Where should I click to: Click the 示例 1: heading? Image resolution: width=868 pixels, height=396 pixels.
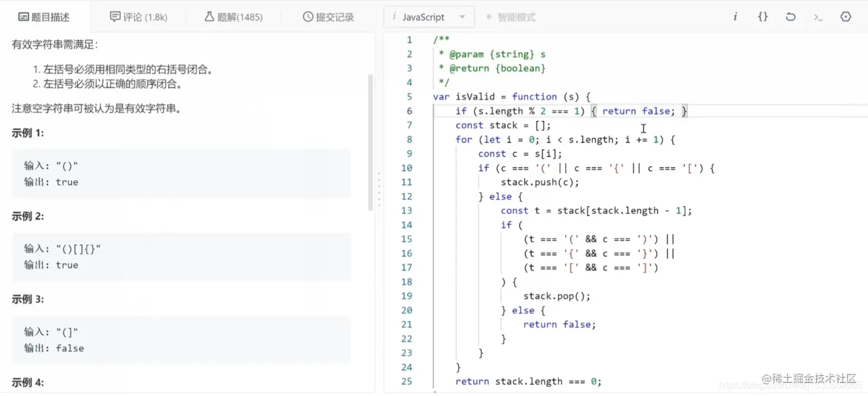coord(28,133)
